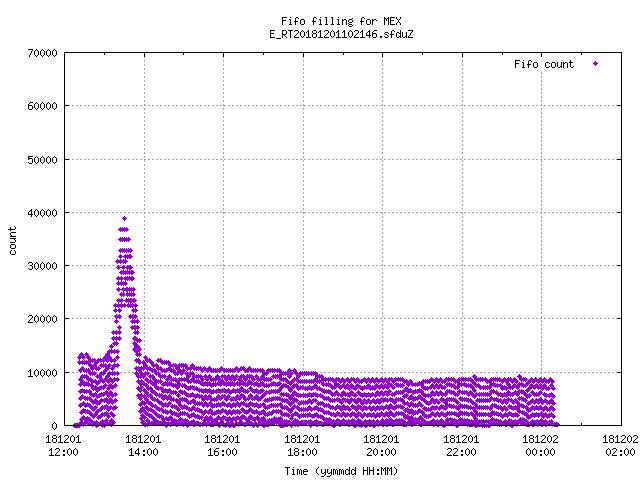Click the x-axis tick label 181201 18:00
This screenshot has width=640, height=480.
coord(302,446)
